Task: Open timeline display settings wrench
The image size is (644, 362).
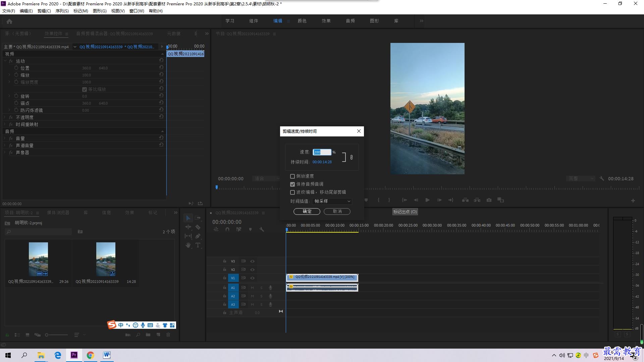Action: [x=262, y=229]
